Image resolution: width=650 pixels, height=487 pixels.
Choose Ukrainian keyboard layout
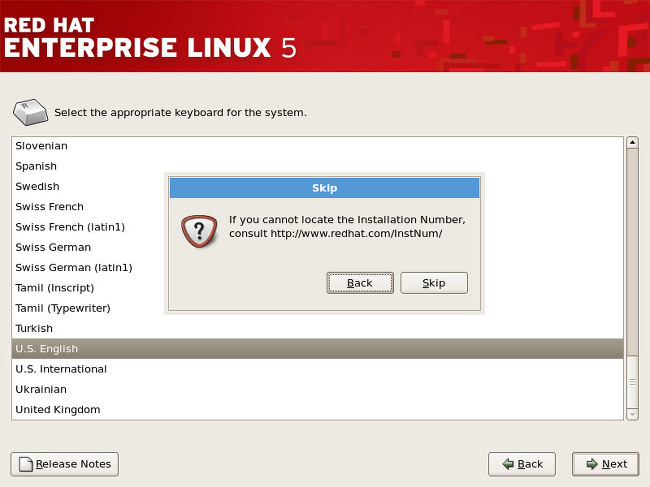[317, 390]
